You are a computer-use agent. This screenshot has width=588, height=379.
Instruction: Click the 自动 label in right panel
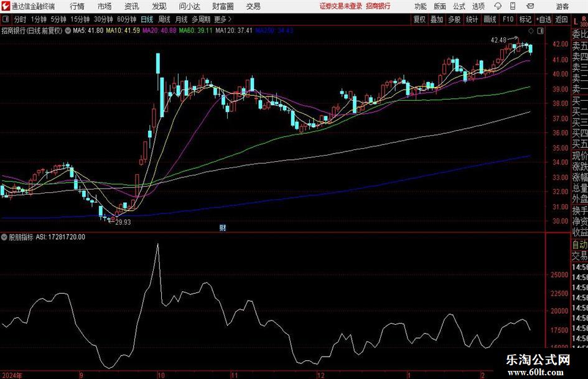point(580,245)
